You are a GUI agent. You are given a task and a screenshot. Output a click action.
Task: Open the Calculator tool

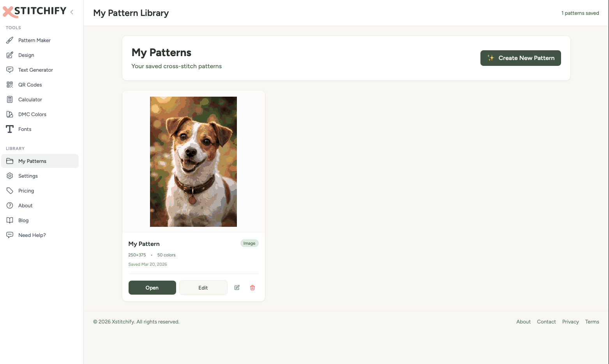point(30,99)
